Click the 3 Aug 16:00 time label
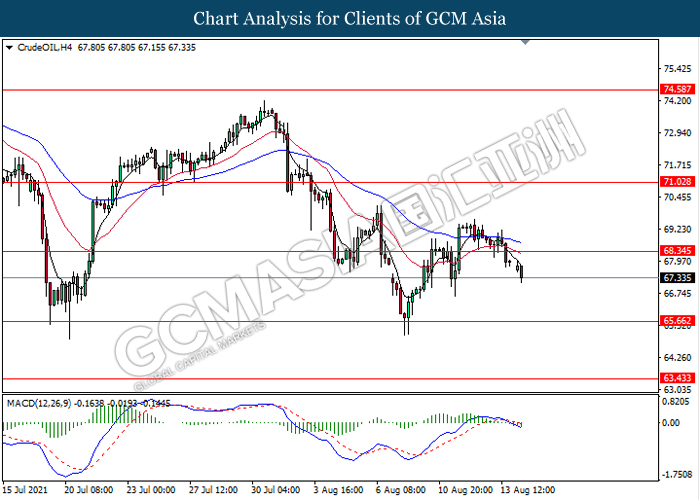 tap(338, 490)
